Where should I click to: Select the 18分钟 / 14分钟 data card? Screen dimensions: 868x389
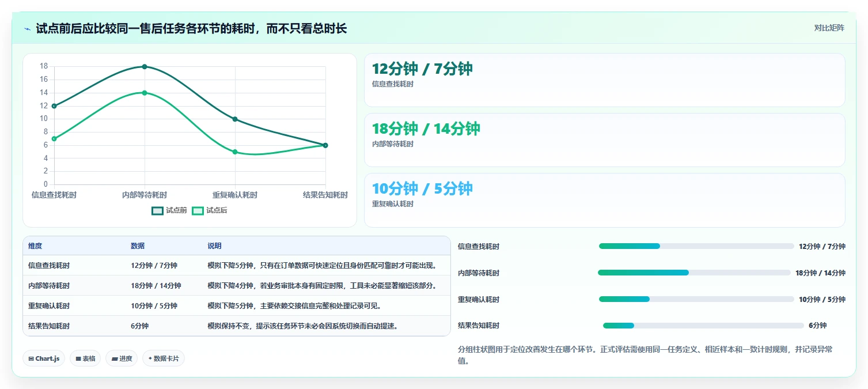(x=605, y=140)
